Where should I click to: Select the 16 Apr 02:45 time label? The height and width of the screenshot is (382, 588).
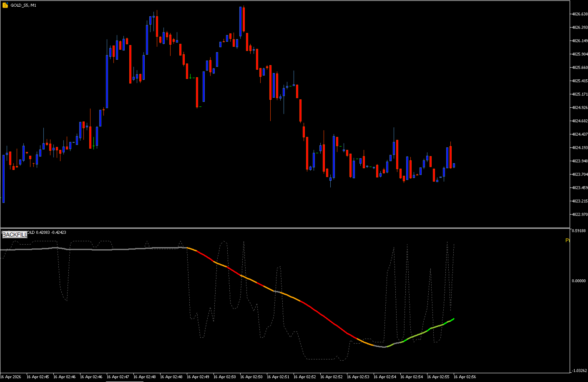click(x=38, y=377)
